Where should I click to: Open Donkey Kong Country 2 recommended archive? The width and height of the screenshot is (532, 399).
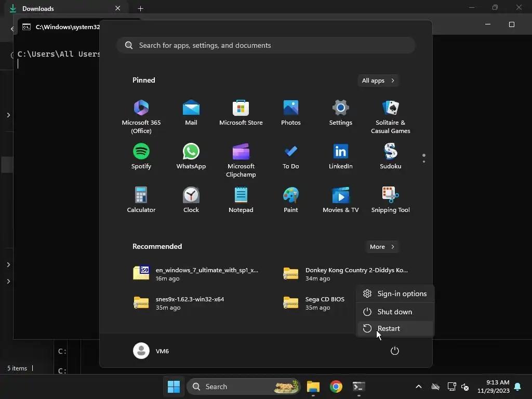tap(346, 274)
